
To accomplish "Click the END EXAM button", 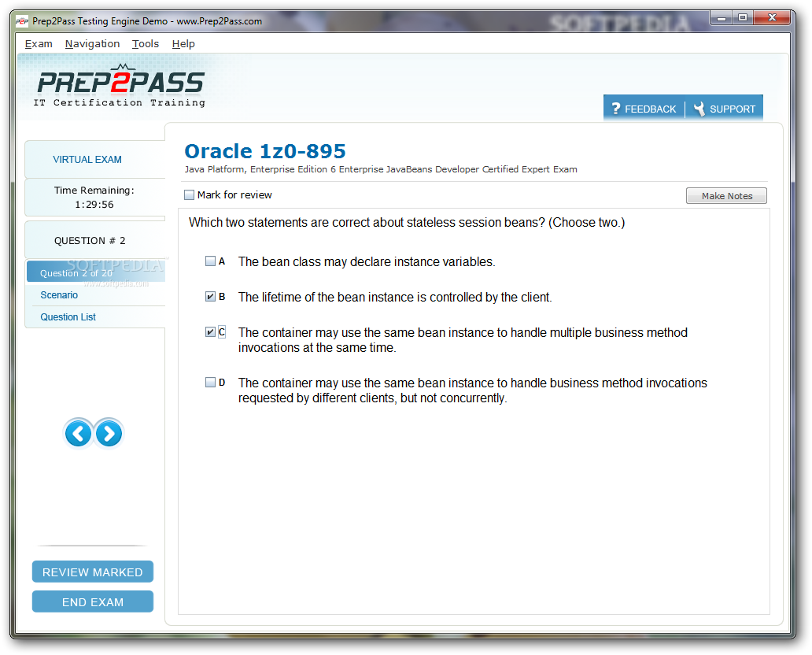I will point(93,602).
